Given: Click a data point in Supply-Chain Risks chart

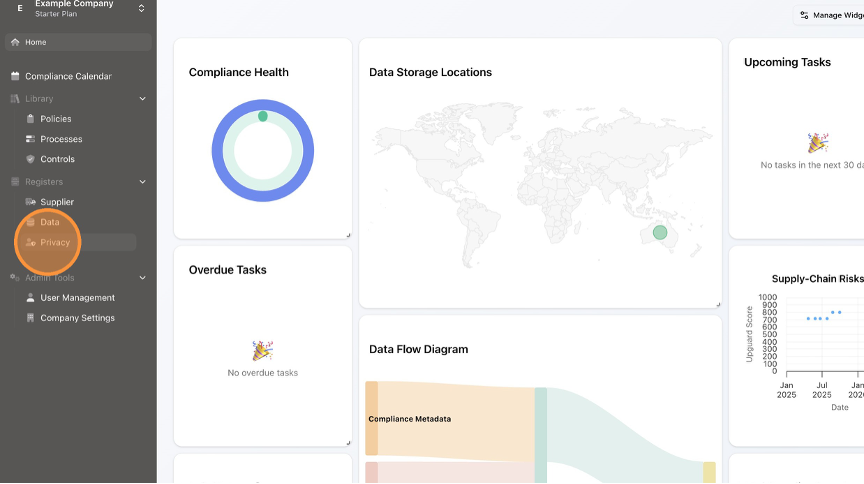Looking at the screenshot, I should coord(808,319).
